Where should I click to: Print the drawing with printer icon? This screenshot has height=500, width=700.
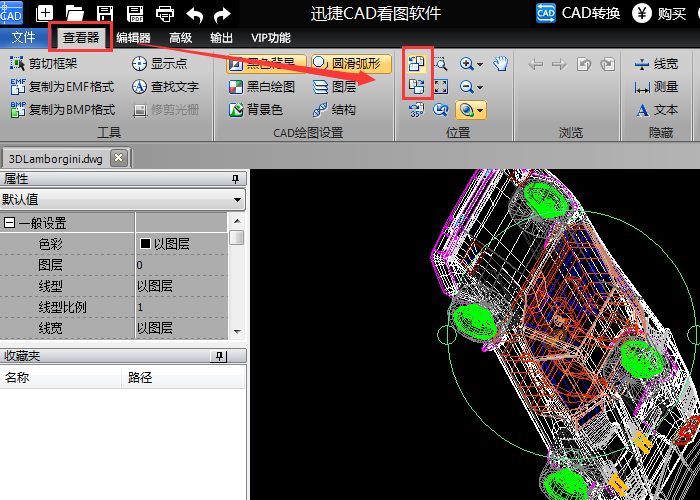pyautogui.click(x=165, y=13)
